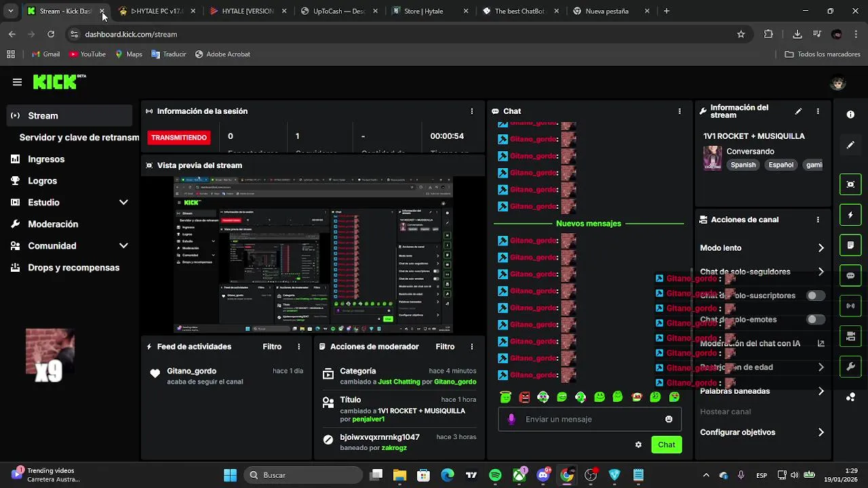The width and height of the screenshot is (868, 488).
Task: Open chat settings gear icon
Action: tap(638, 445)
